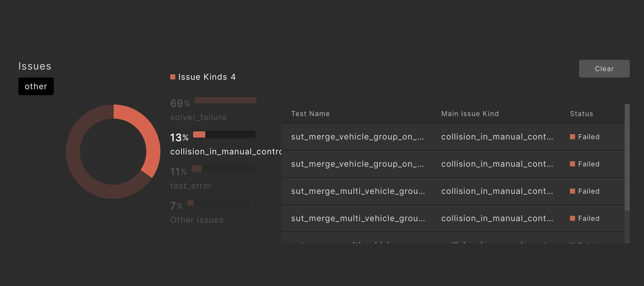
Task: Select the 'other' issues tag
Action: 36,86
